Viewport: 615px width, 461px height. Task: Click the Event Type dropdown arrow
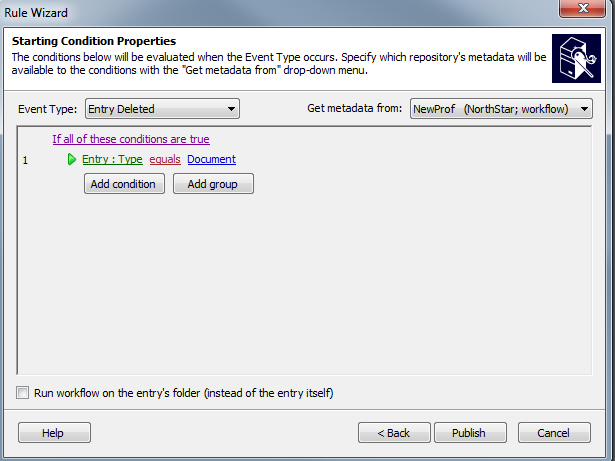(x=231, y=109)
